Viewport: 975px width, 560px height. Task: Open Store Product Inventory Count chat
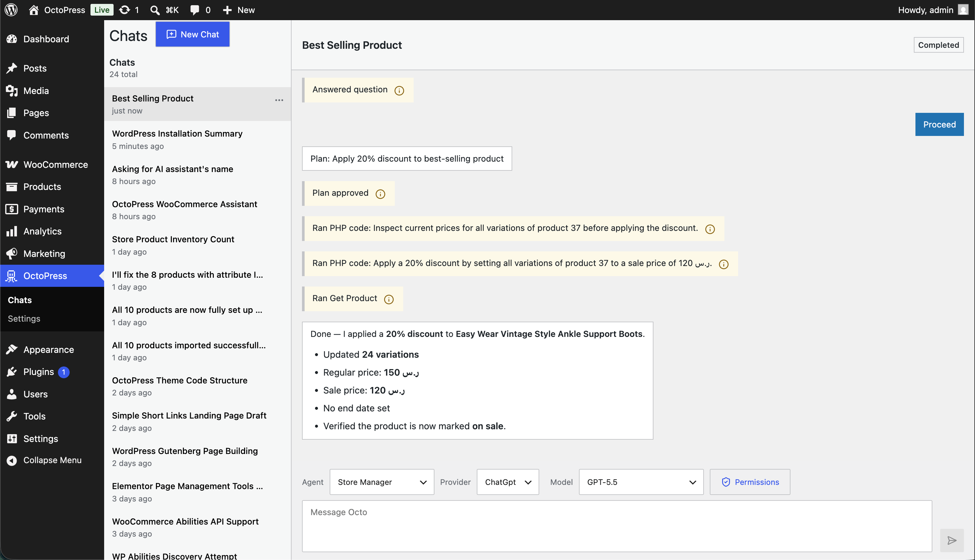click(x=198, y=245)
